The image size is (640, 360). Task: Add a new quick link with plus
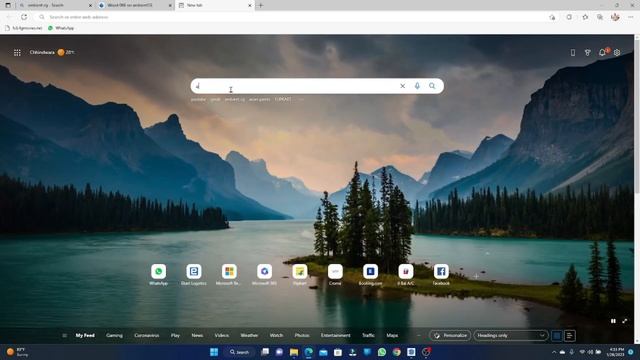[x=476, y=276]
